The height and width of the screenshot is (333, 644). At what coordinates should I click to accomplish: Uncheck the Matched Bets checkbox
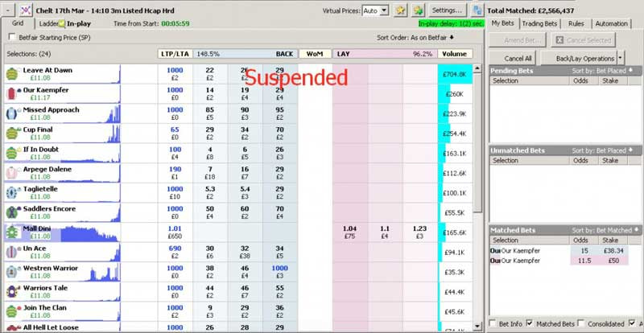tap(530, 324)
